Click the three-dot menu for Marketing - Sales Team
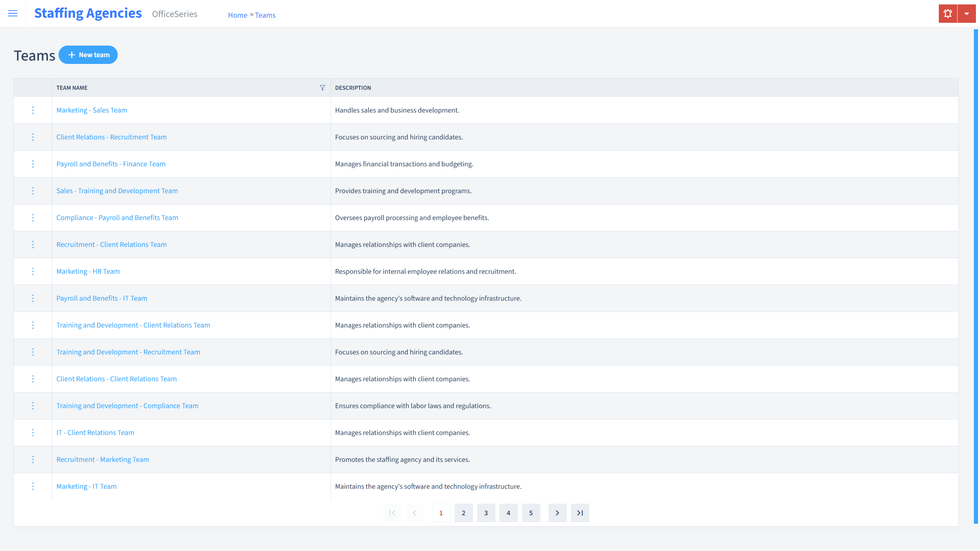This screenshot has width=980, height=551. 33,110
